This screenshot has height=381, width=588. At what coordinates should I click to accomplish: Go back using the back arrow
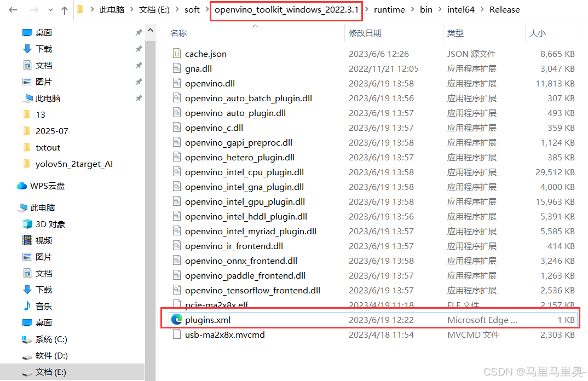point(13,10)
